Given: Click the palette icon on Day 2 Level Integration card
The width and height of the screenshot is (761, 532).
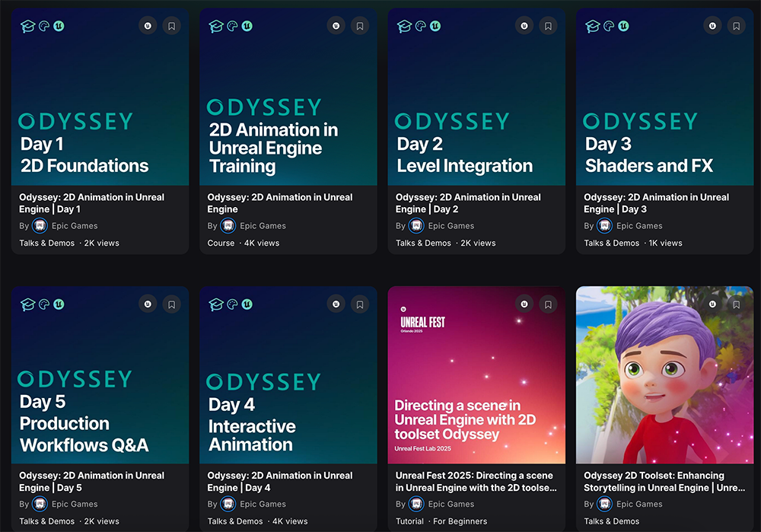Looking at the screenshot, I should [420, 27].
